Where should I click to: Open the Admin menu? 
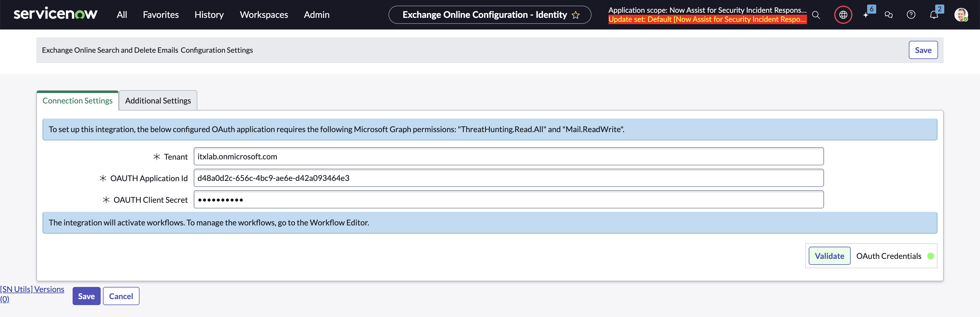click(x=316, y=15)
